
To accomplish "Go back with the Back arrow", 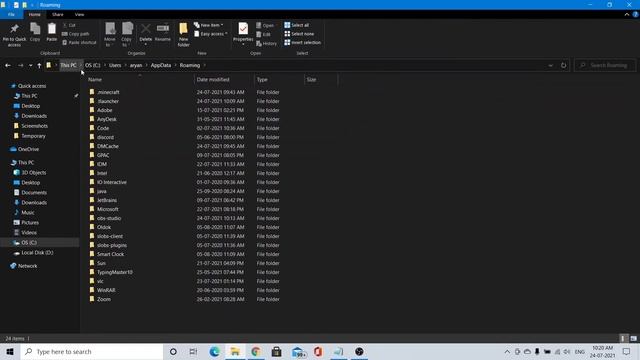I will (x=8, y=65).
